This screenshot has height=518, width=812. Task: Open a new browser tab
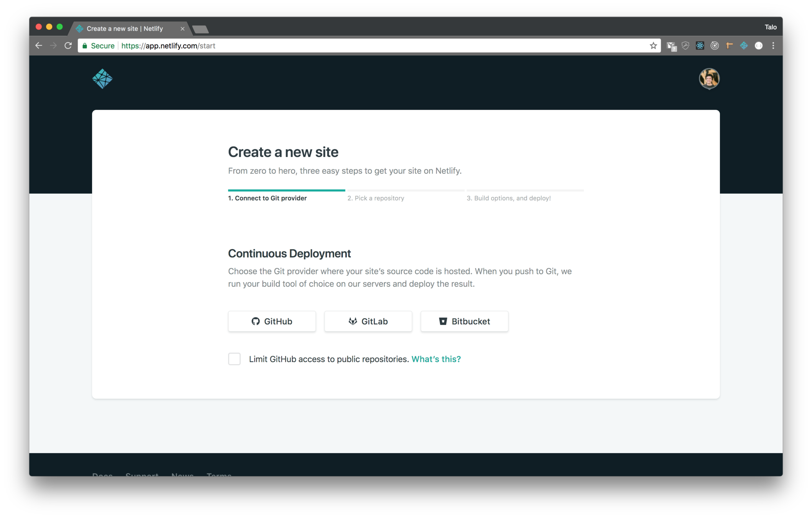tap(200, 29)
